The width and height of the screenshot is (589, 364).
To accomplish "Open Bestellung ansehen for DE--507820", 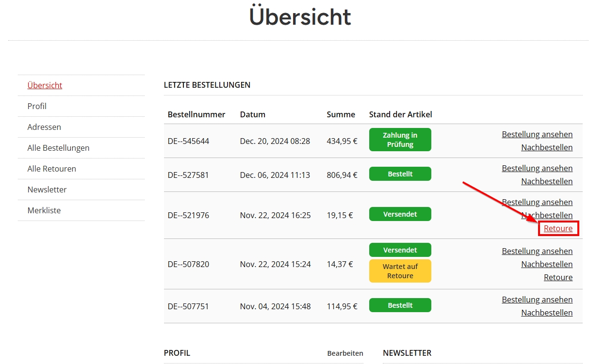I will point(537,251).
